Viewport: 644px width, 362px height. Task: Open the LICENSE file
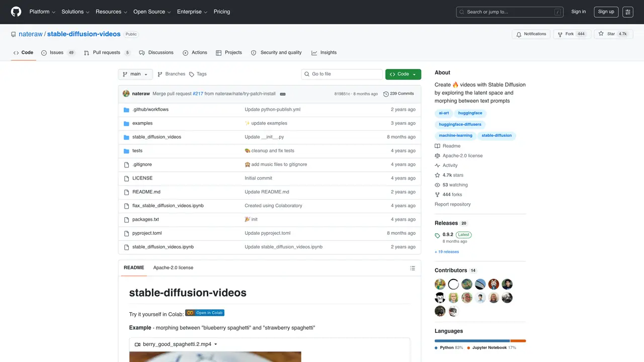pyautogui.click(x=142, y=178)
